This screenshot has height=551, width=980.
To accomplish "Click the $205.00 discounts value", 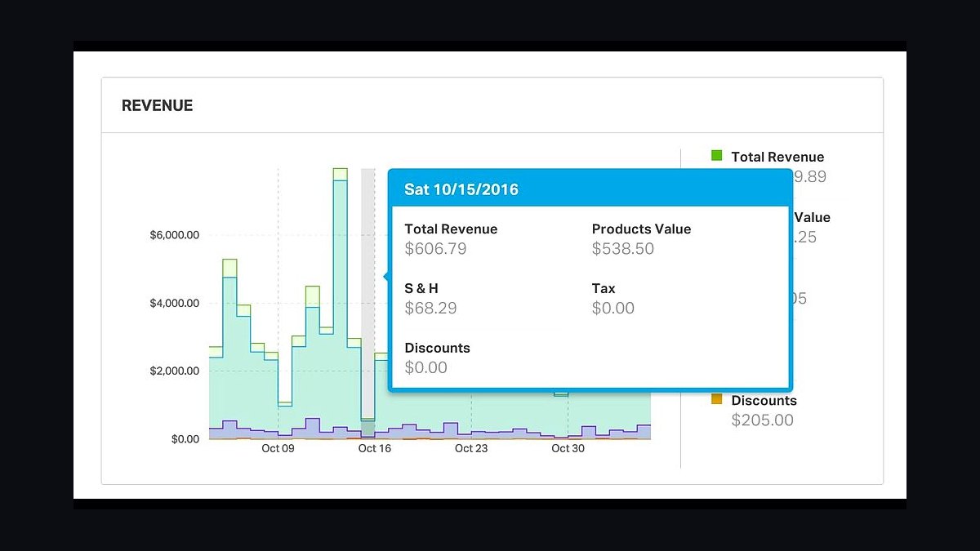I will (762, 420).
